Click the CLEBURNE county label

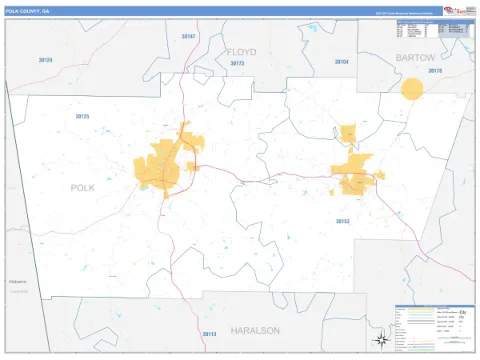(19, 291)
